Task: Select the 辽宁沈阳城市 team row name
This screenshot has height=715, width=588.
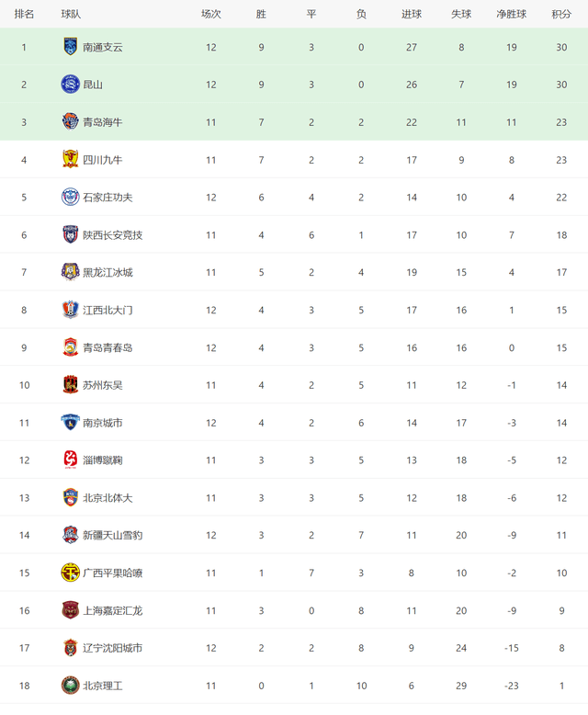Action: tap(113, 648)
